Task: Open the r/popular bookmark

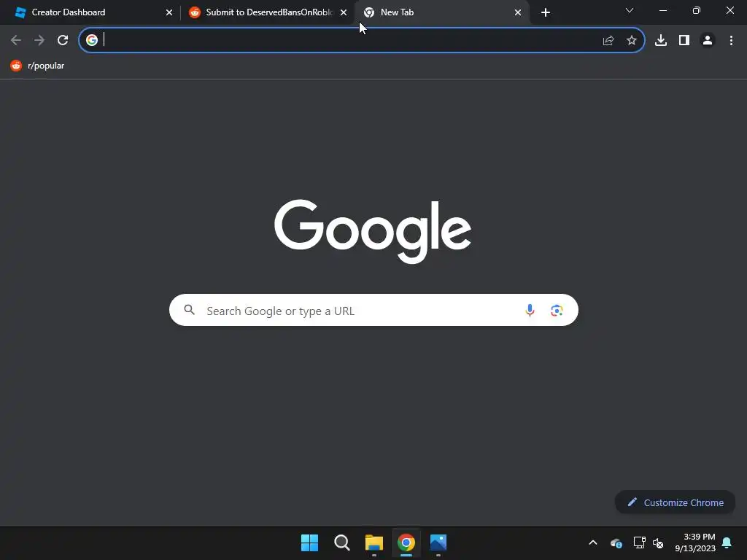Action: coord(37,66)
